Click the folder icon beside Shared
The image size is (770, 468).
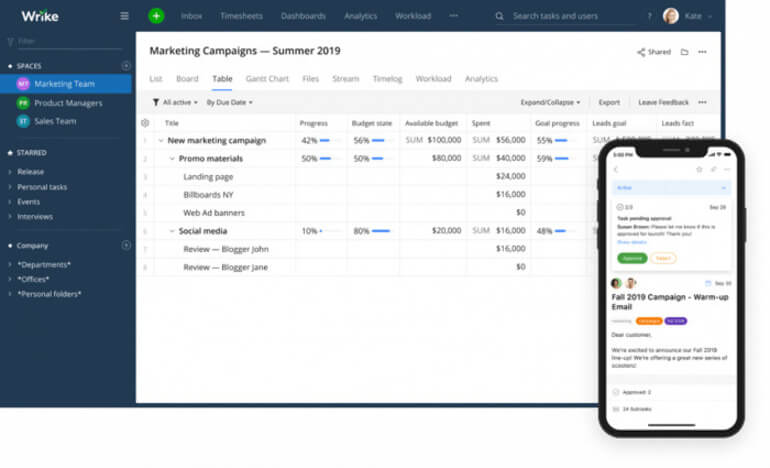pyautogui.click(x=684, y=52)
